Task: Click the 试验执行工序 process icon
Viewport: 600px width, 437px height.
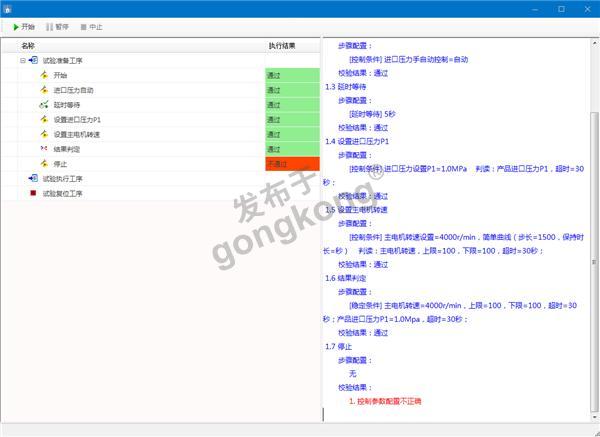Action: click(33, 178)
